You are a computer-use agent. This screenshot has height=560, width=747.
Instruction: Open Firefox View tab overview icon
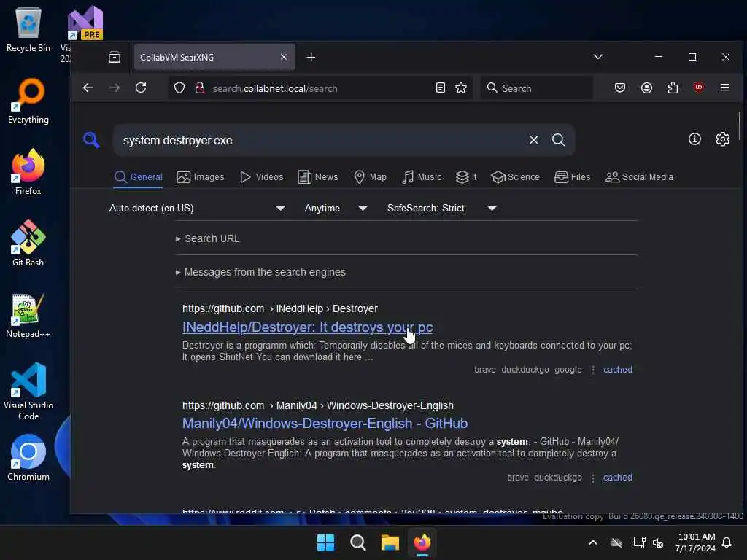click(x=115, y=57)
